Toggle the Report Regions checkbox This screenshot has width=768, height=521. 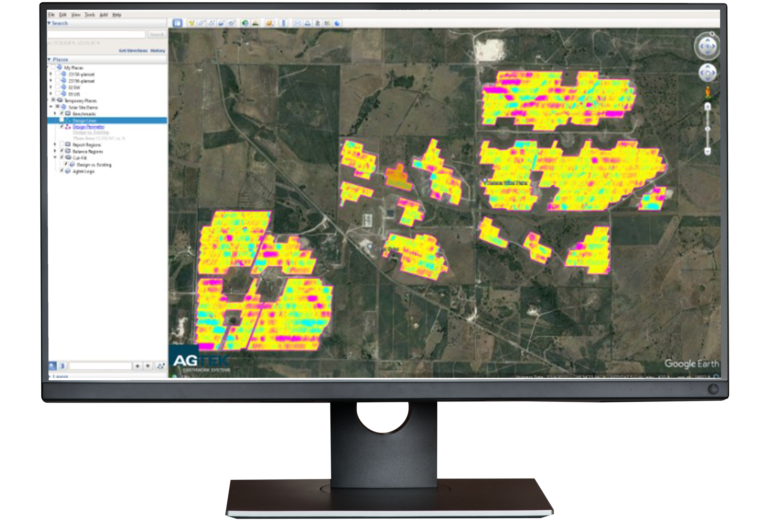click(x=60, y=144)
